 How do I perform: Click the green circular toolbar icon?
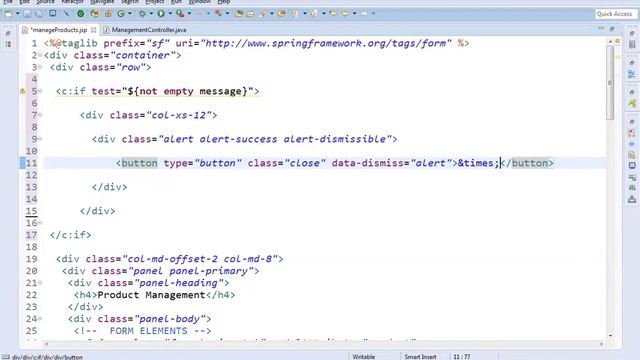pos(80,14)
